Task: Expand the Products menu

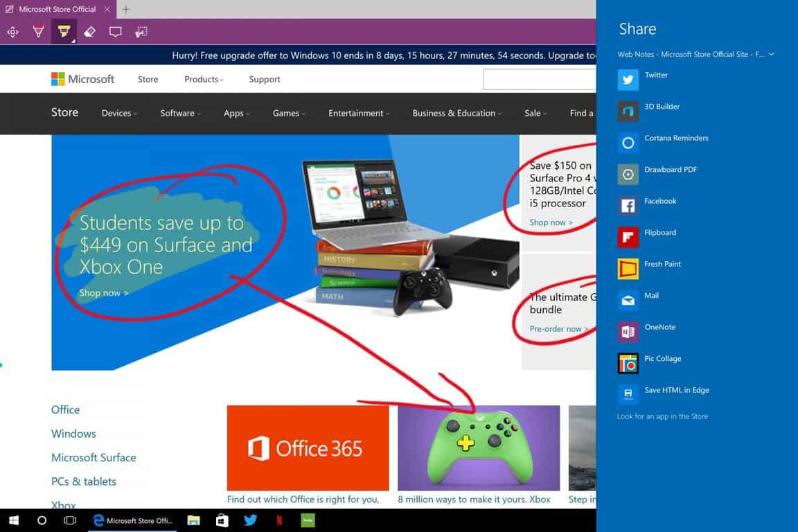Action: (204, 80)
